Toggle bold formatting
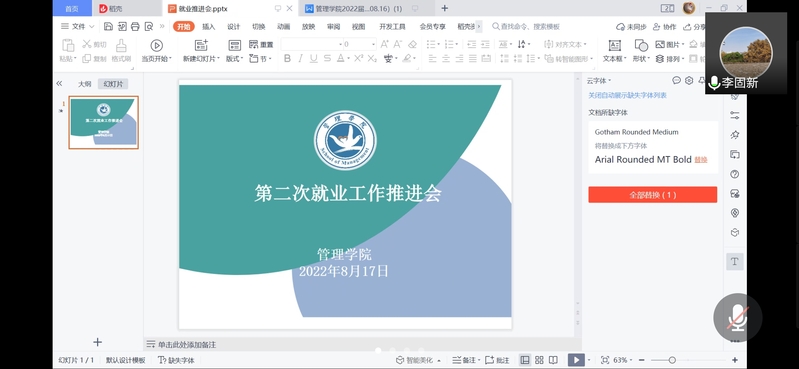 pyautogui.click(x=287, y=59)
